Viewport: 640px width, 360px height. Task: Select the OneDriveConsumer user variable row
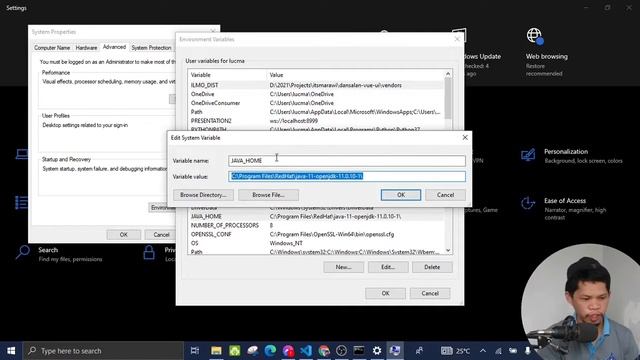[x=316, y=103]
